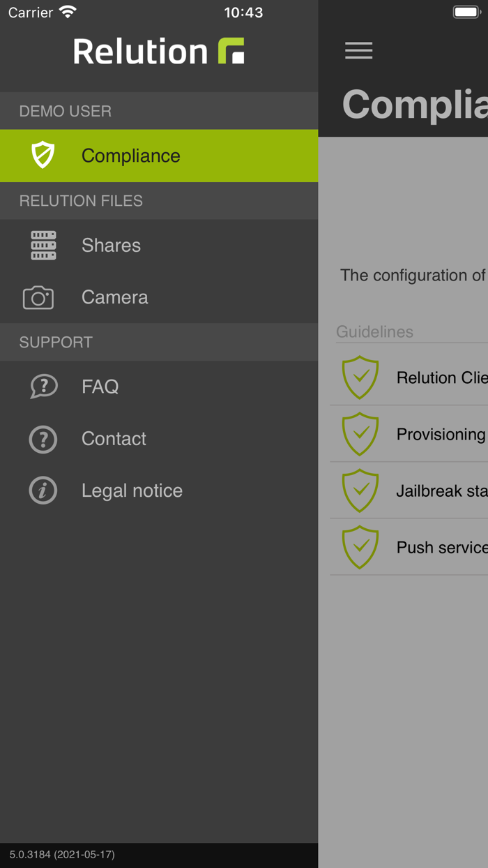Image resolution: width=488 pixels, height=868 pixels.
Task: Select Contact in the sidebar
Action: coord(159,439)
